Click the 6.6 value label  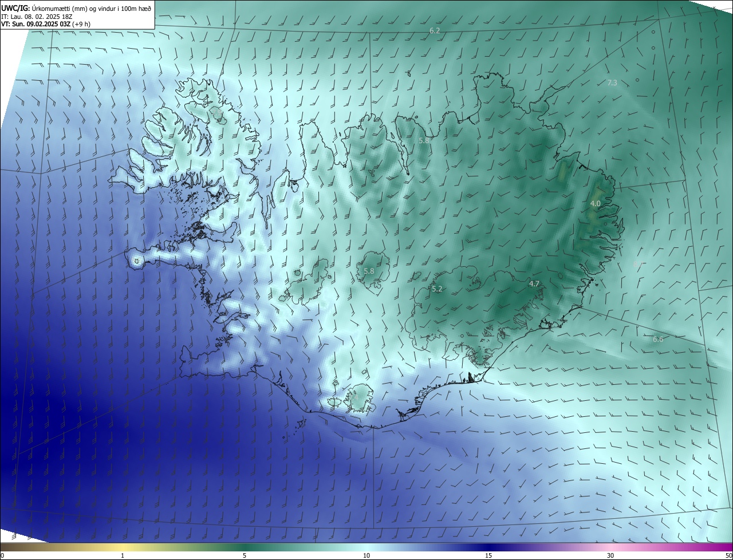(658, 340)
